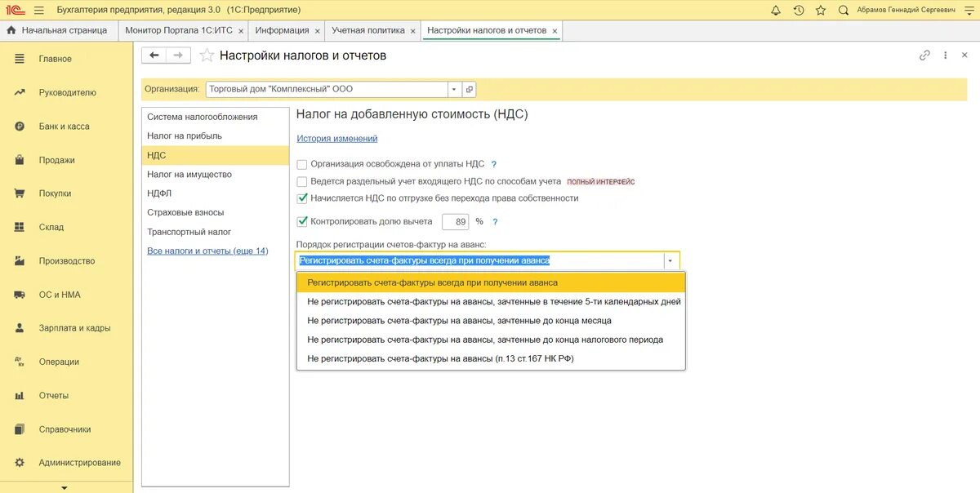Close the Учетная политика tab

(x=413, y=31)
